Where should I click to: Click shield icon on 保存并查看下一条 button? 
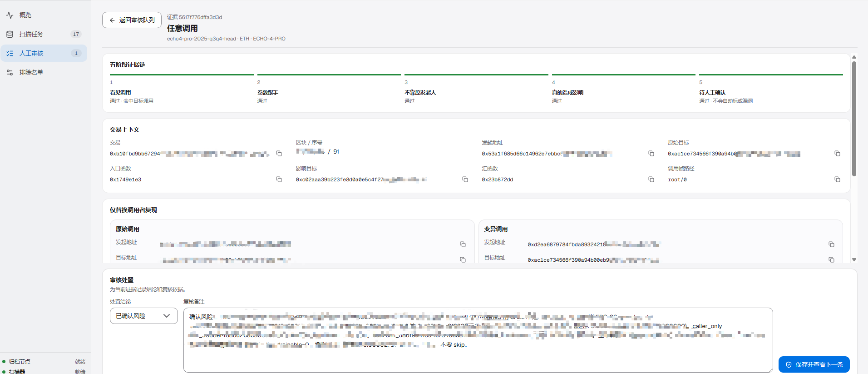pyautogui.click(x=789, y=364)
